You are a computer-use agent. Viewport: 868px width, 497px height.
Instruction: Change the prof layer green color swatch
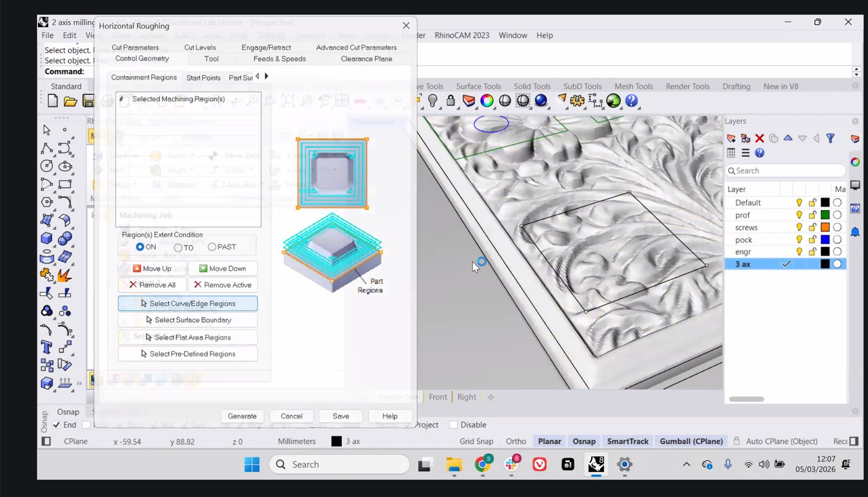click(825, 215)
